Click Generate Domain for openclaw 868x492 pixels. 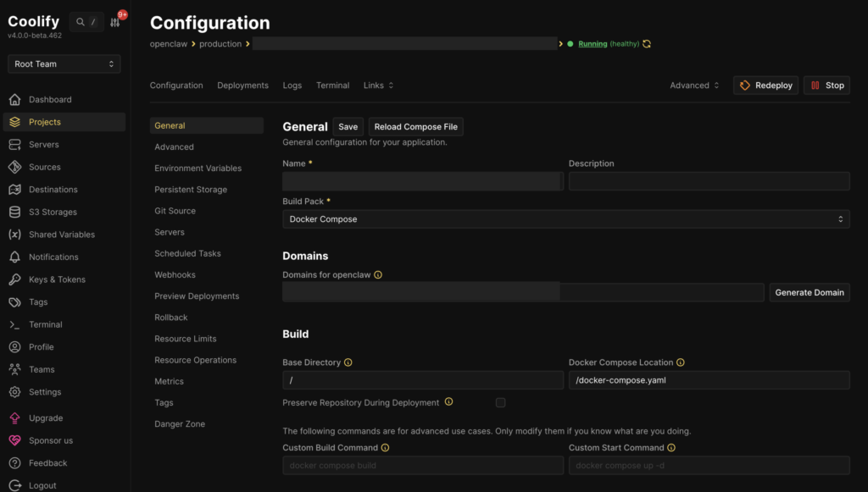[810, 292]
